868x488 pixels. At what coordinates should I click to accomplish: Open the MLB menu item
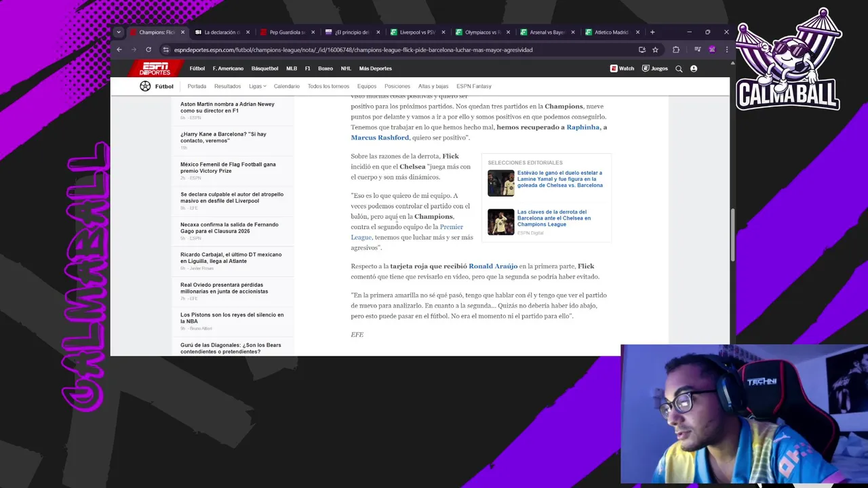(292, 68)
